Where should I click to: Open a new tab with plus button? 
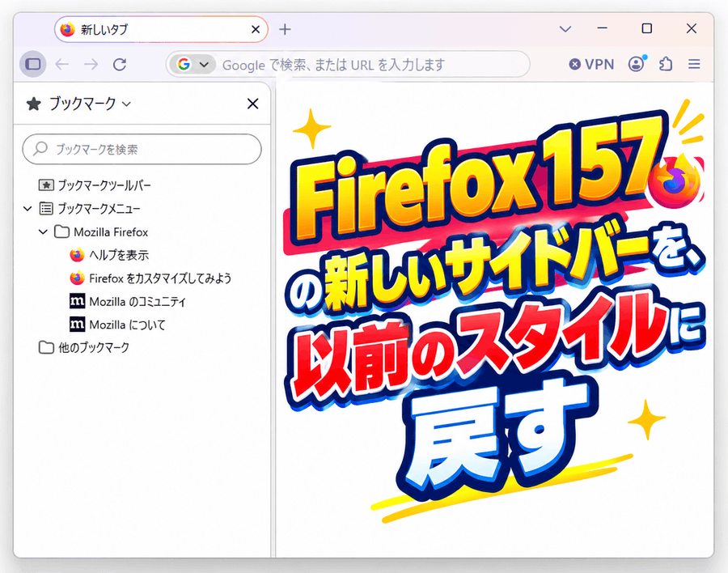coord(285,29)
